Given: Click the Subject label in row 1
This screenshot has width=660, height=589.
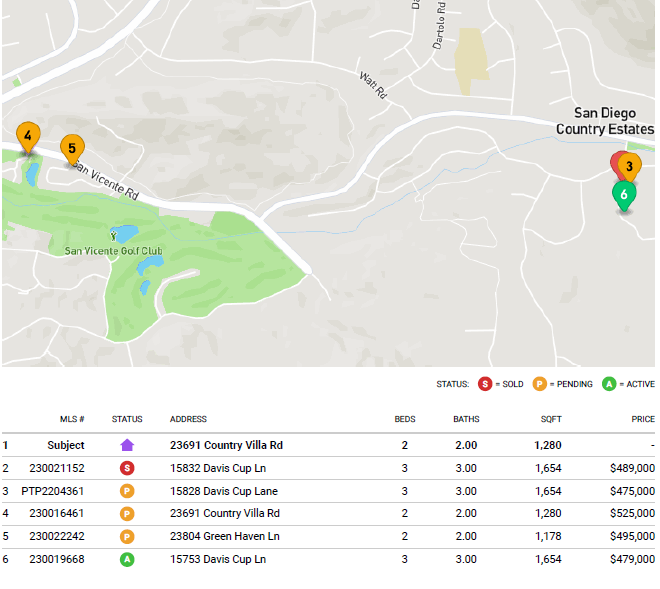Looking at the screenshot, I should [66, 445].
